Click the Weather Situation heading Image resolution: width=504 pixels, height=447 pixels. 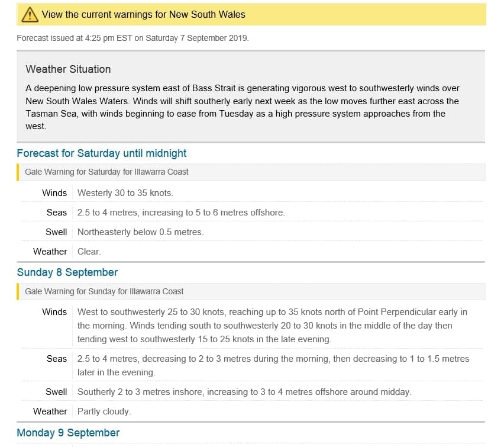coord(68,69)
